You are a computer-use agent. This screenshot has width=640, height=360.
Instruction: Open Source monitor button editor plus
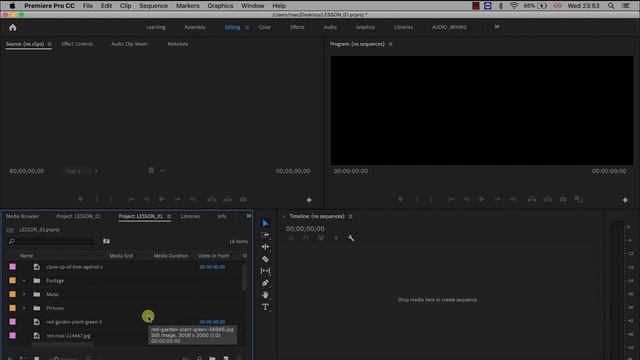[309, 200]
